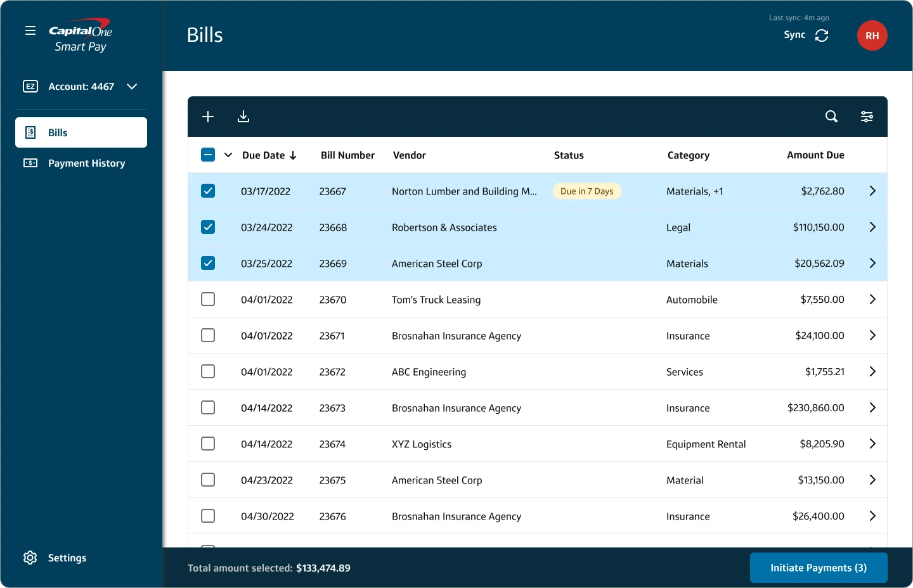The height and width of the screenshot is (588, 913).
Task: Click the Sync refresh icon
Action: [x=822, y=35]
